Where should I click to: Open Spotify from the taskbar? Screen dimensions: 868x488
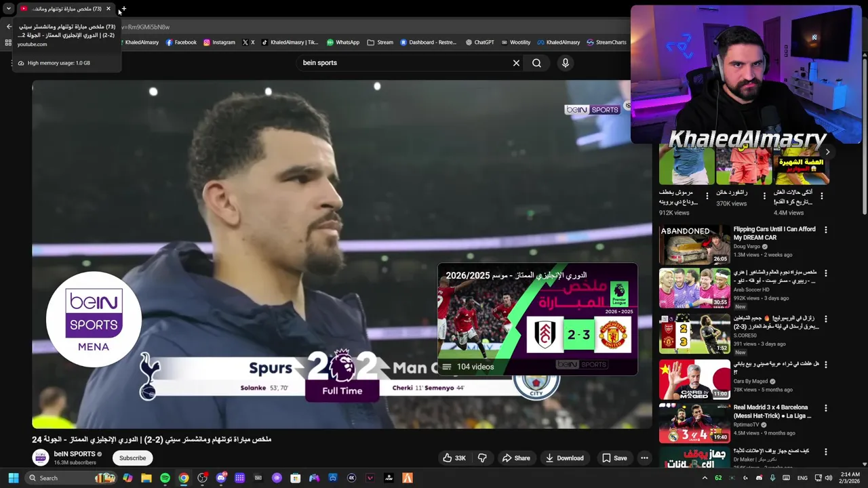click(165, 478)
